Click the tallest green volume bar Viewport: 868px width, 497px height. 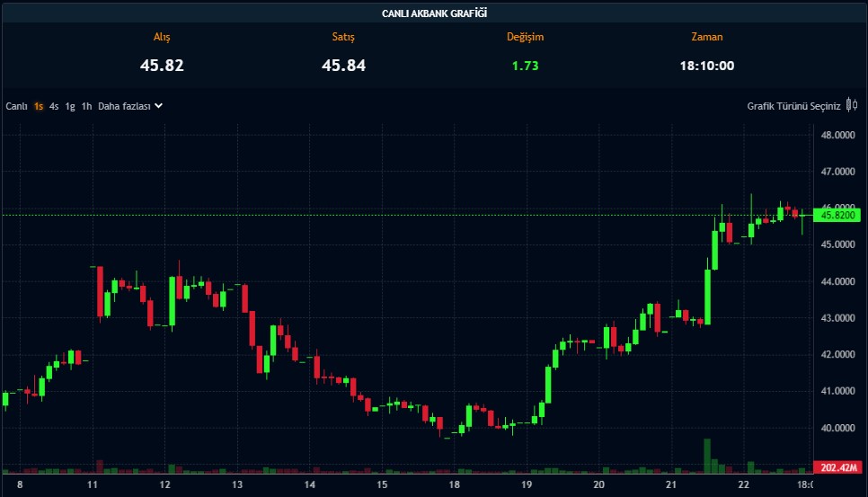[x=707, y=455]
